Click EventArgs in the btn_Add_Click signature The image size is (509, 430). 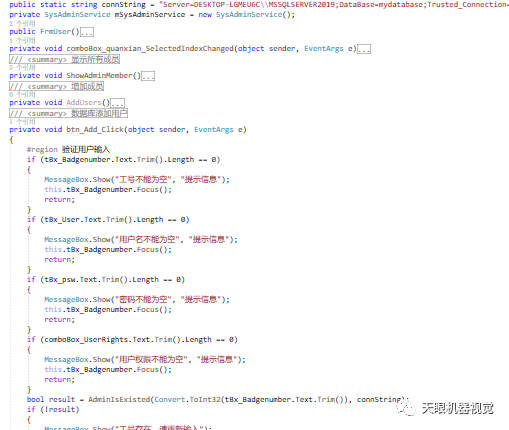pyautogui.click(x=214, y=130)
